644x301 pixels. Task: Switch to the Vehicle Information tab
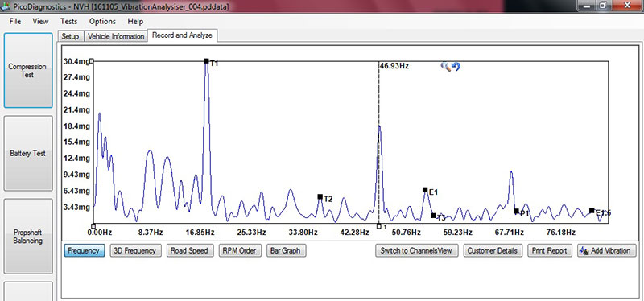[116, 36]
